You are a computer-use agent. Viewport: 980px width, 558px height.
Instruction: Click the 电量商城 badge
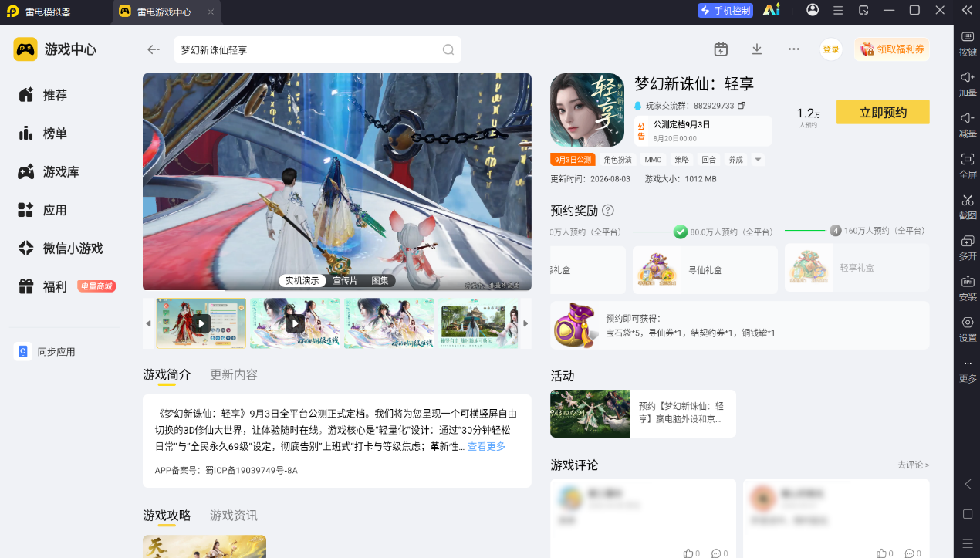(96, 286)
